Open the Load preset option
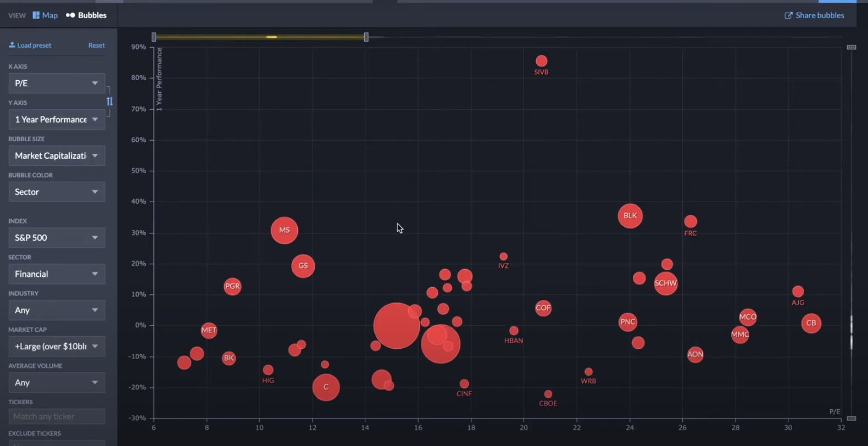The width and height of the screenshot is (868, 446). pos(30,45)
